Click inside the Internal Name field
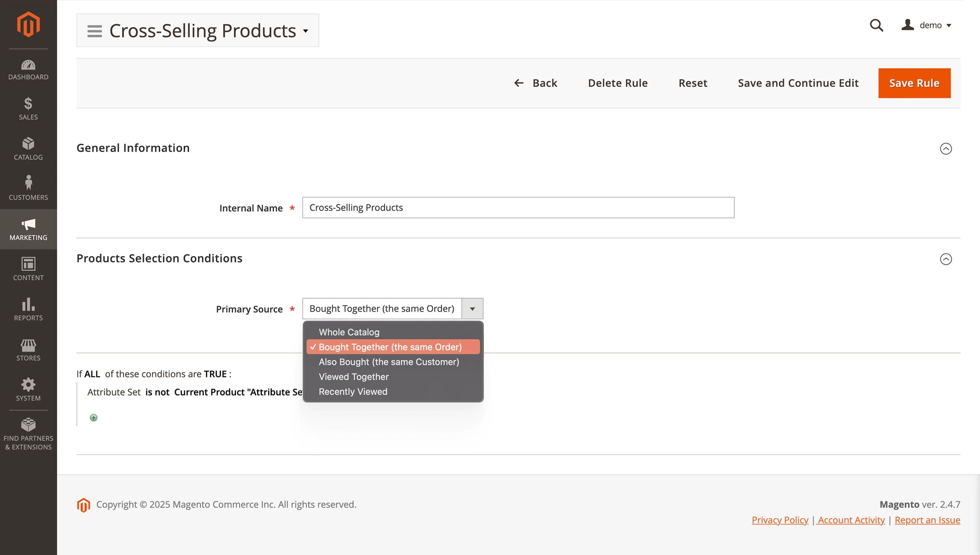This screenshot has height=555, width=980. tap(518, 208)
